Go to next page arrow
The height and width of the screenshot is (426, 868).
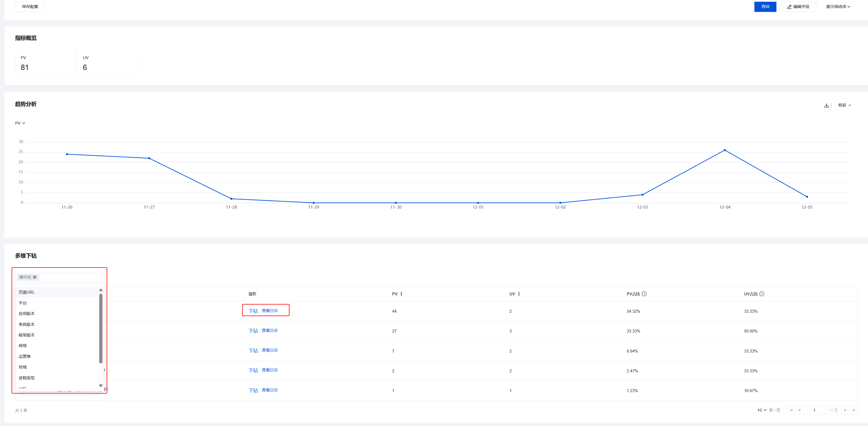(x=845, y=410)
